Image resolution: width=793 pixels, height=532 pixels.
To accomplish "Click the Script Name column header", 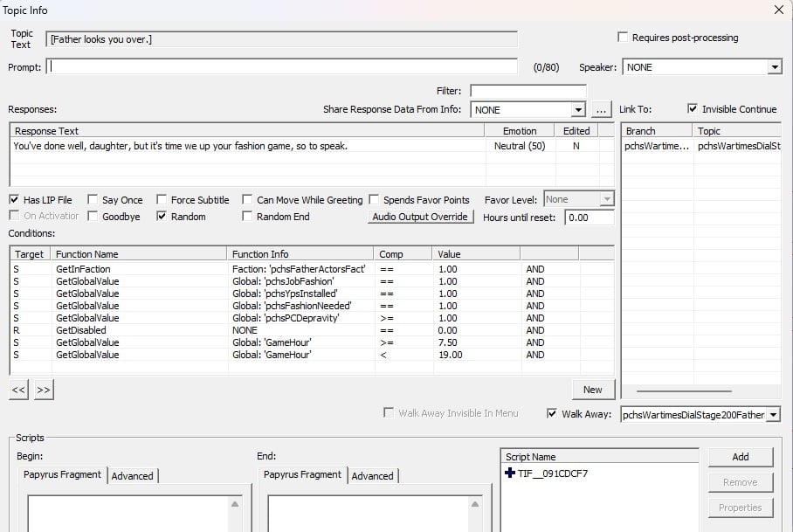I will tap(600, 457).
